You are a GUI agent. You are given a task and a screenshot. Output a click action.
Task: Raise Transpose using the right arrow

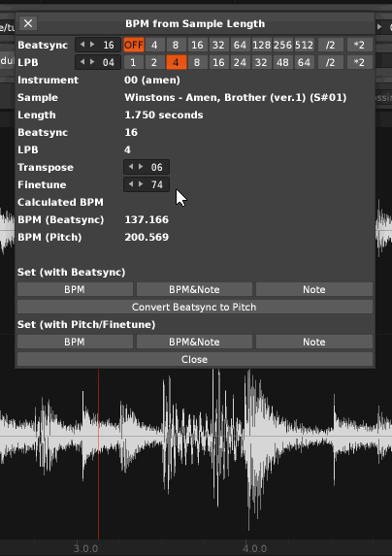point(141,167)
